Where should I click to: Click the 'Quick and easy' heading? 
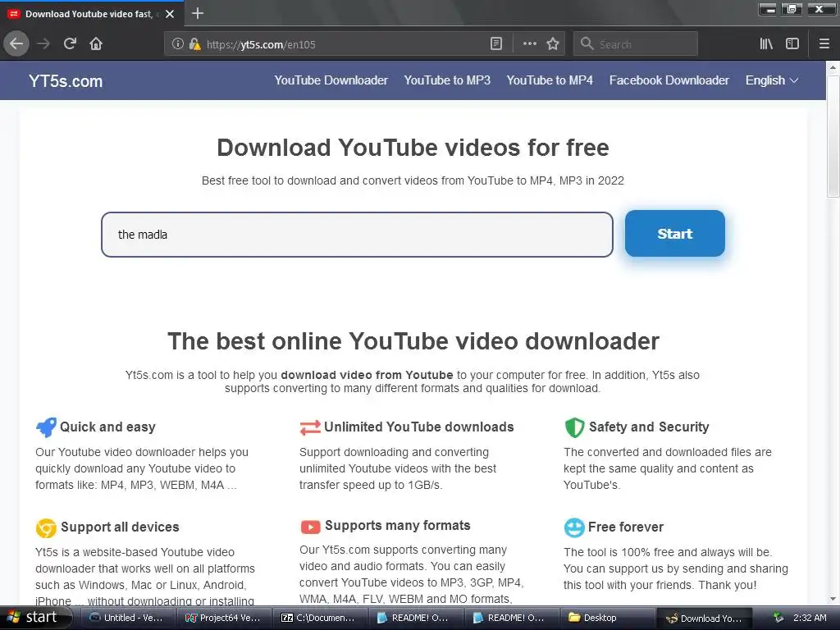pyautogui.click(x=107, y=427)
